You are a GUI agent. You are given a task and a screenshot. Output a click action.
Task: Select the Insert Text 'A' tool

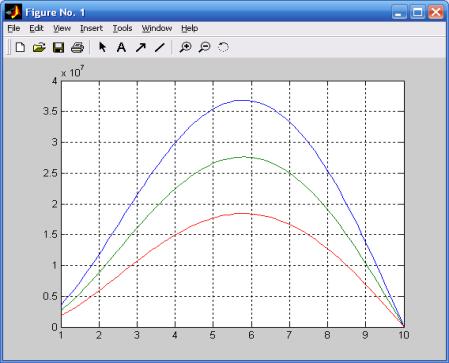tap(121, 47)
